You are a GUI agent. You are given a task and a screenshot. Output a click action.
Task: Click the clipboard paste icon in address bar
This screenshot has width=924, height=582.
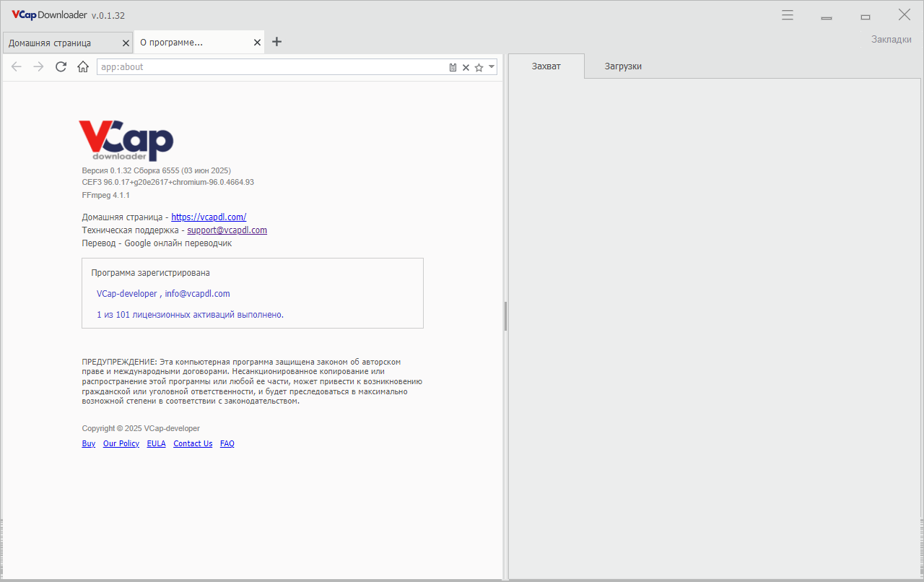click(453, 67)
